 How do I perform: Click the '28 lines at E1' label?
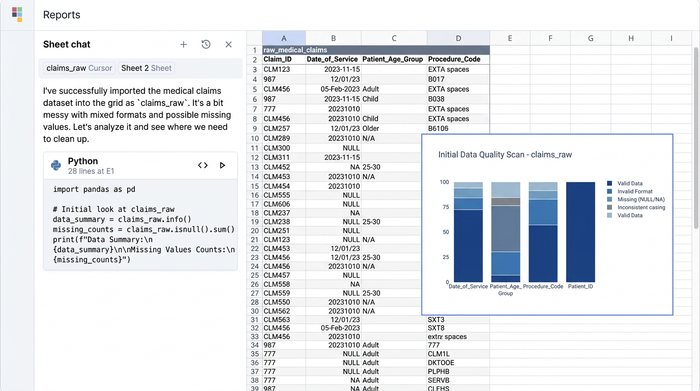(x=91, y=171)
